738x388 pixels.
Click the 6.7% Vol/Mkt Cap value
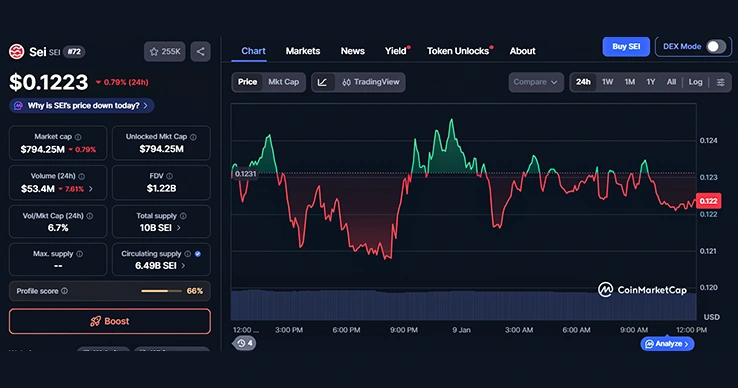[x=58, y=228]
